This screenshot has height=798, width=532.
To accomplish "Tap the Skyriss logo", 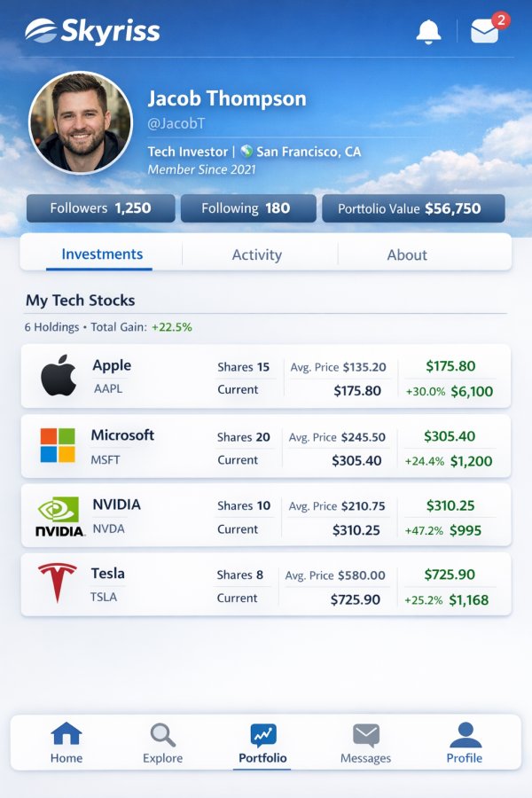I will [x=92, y=31].
